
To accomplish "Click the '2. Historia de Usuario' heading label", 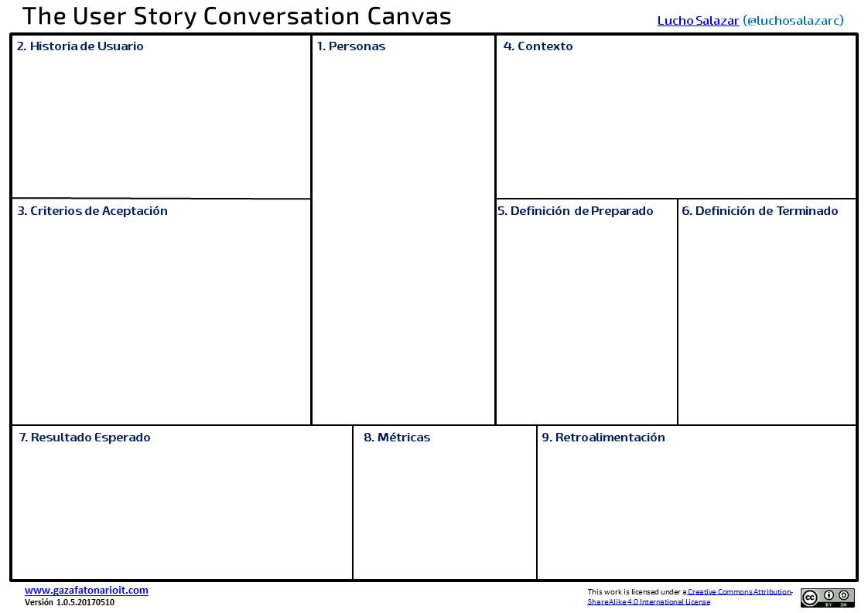I will pos(80,46).
